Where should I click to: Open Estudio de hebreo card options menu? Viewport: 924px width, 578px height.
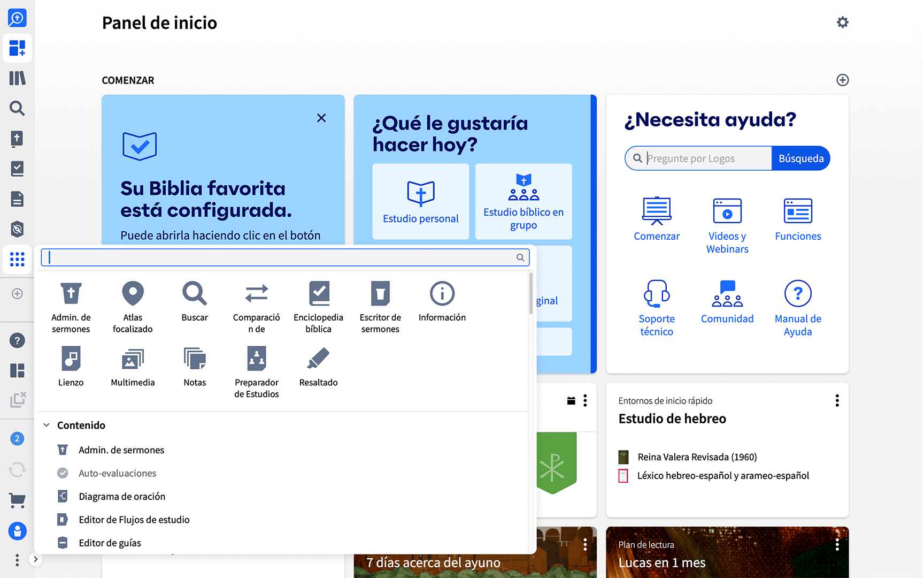click(x=837, y=401)
